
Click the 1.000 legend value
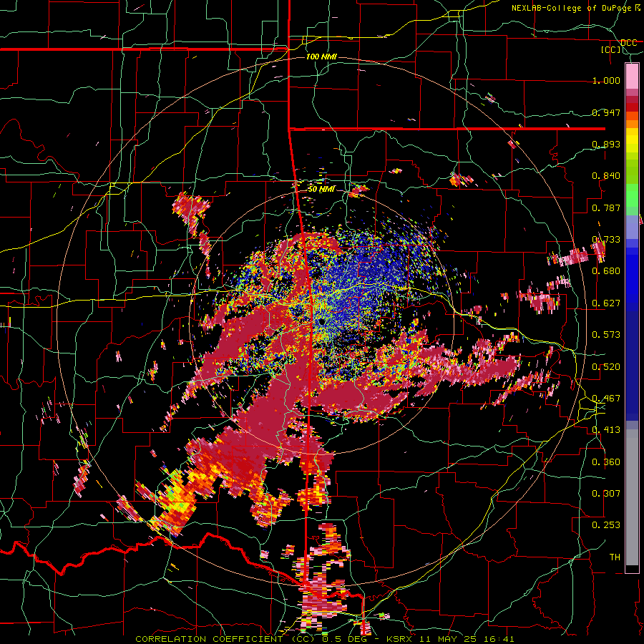pyautogui.click(x=606, y=80)
